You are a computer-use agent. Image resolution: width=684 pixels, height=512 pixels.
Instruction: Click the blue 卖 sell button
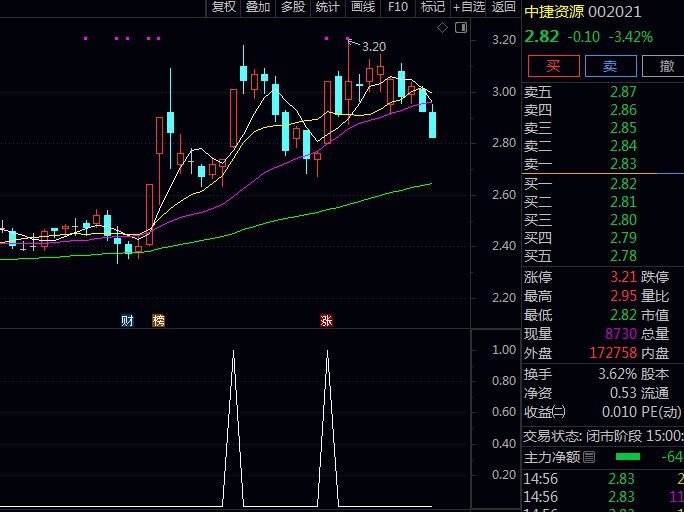[610, 66]
